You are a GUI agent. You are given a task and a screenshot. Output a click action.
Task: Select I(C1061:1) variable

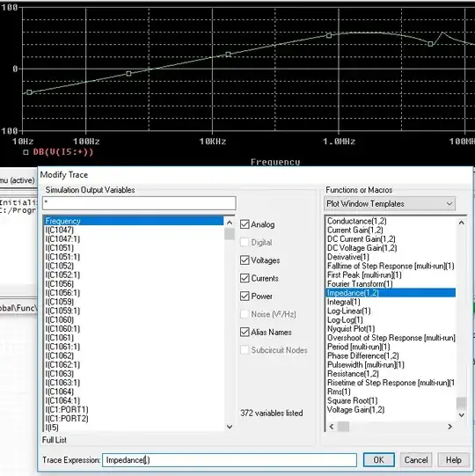62,347
